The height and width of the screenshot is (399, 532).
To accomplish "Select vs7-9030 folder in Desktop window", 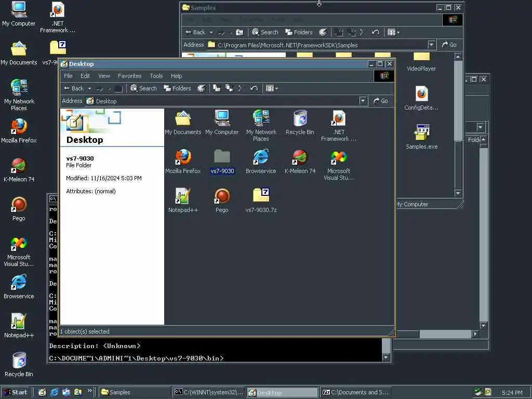I will point(222,162).
